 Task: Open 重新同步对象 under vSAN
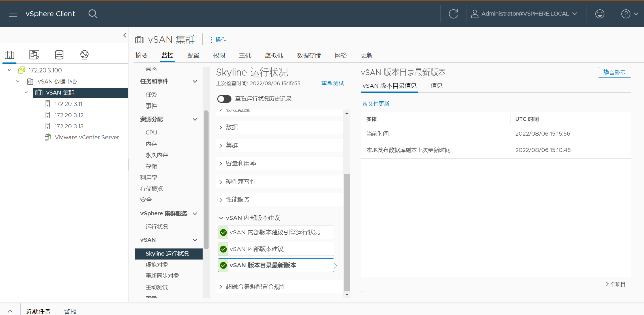pyautogui.click(x=162, y=276)
